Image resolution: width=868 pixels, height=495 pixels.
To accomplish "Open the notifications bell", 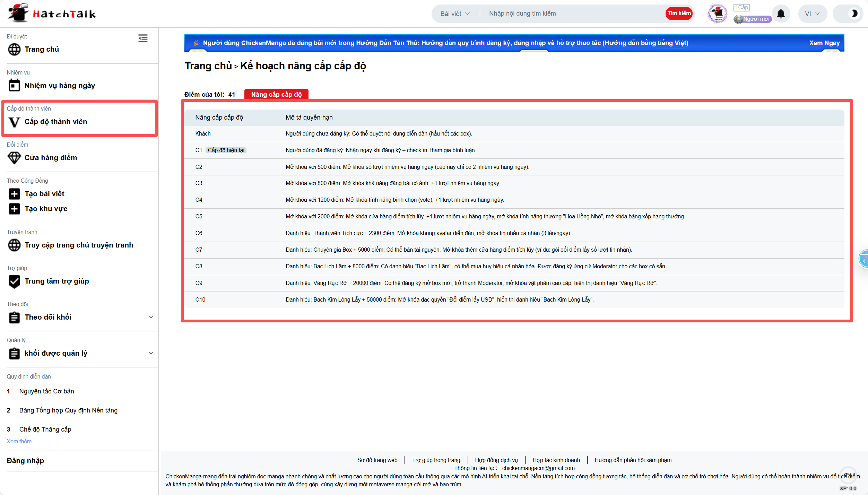I will click(x=781, y=14).
